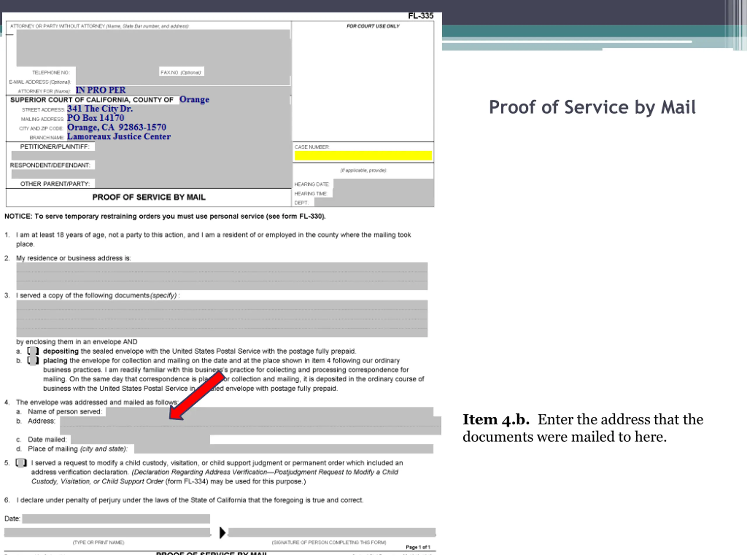This screenshot has height=560, width=747.
Task: Click the 'PROOF OF SERVICE BY MAIL' form heading
Action: pos(149,197)
